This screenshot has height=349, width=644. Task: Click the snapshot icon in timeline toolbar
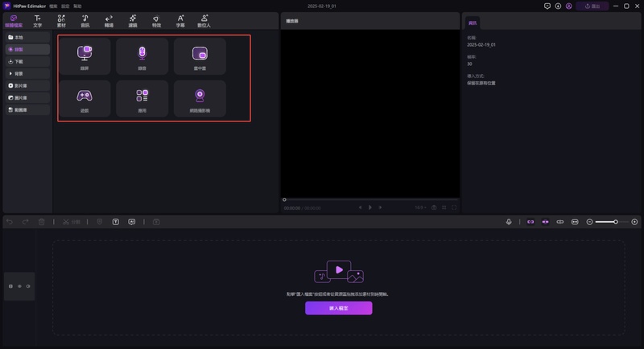pos(156,222)
